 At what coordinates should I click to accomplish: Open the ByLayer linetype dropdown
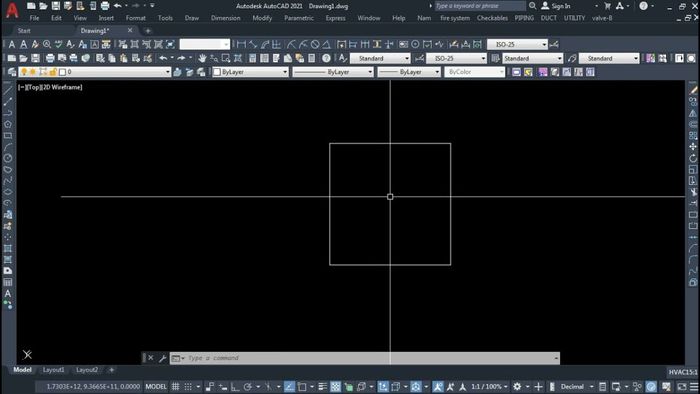[x=333, y=72]
